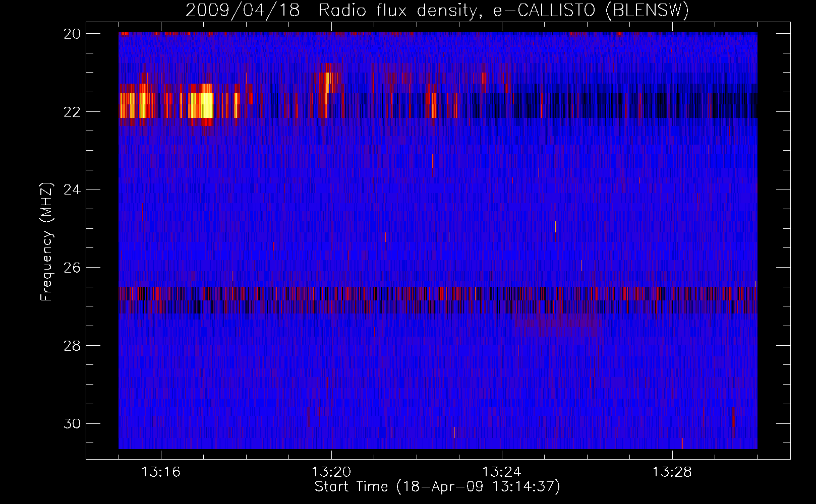Click the 20 frequency tick label
The width and height of the screenshot is (816, 504).
(x=72, y=34)
